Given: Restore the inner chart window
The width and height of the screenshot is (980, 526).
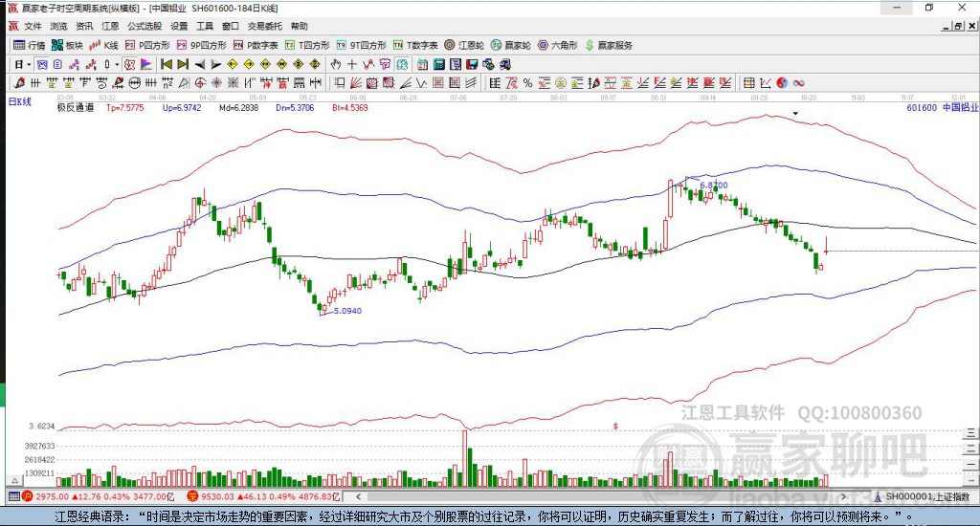Looking at the screenshot, I should 958,26.
